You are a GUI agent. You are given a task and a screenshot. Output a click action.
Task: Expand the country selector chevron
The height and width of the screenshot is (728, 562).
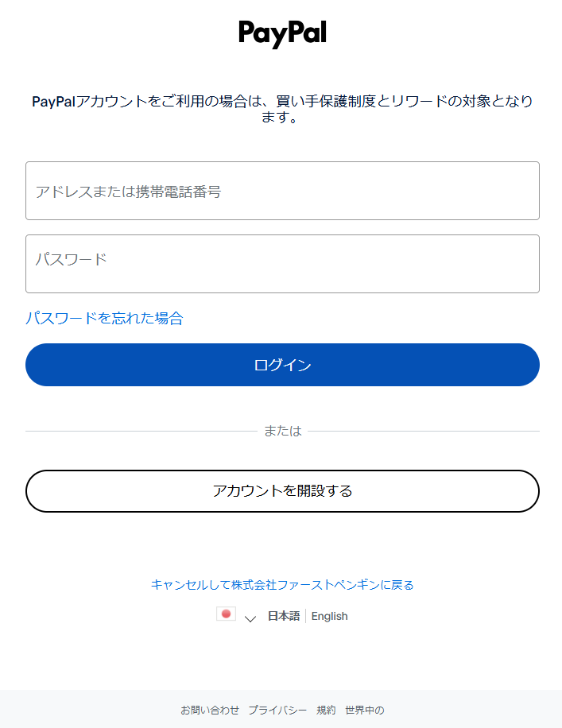coord(250,618)
